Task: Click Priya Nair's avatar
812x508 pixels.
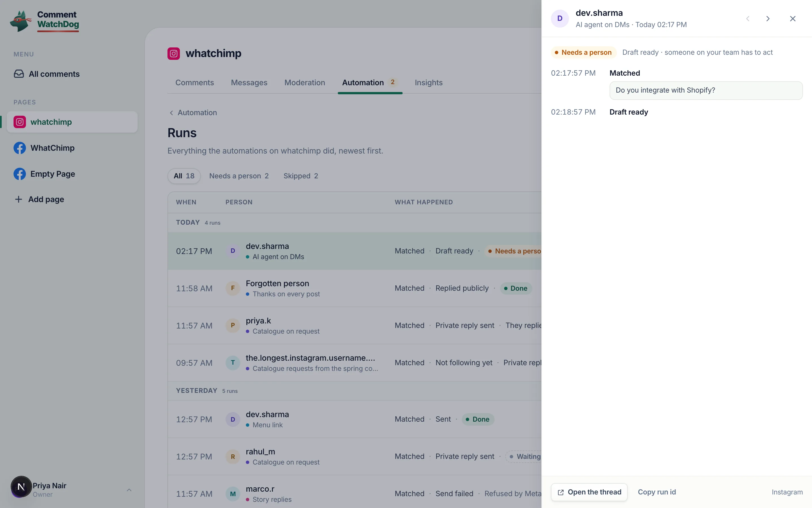Action: pos(21,487)
